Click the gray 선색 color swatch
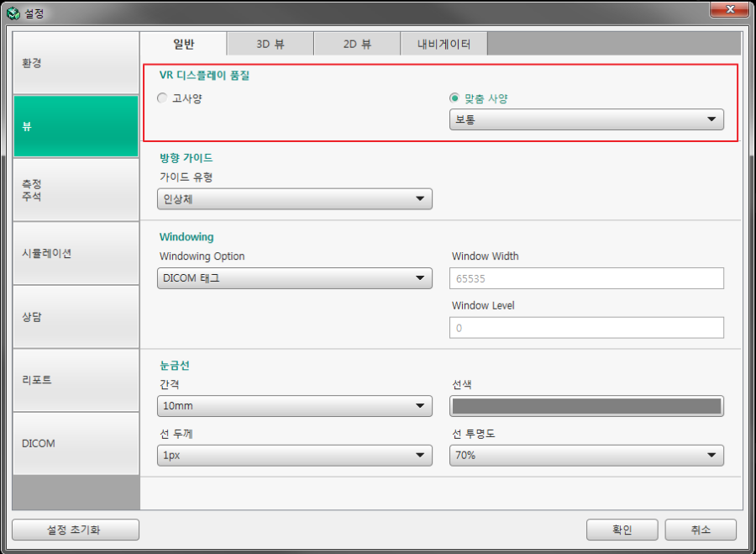This screenshot has height=554, width=756. (x=586, y=406)
